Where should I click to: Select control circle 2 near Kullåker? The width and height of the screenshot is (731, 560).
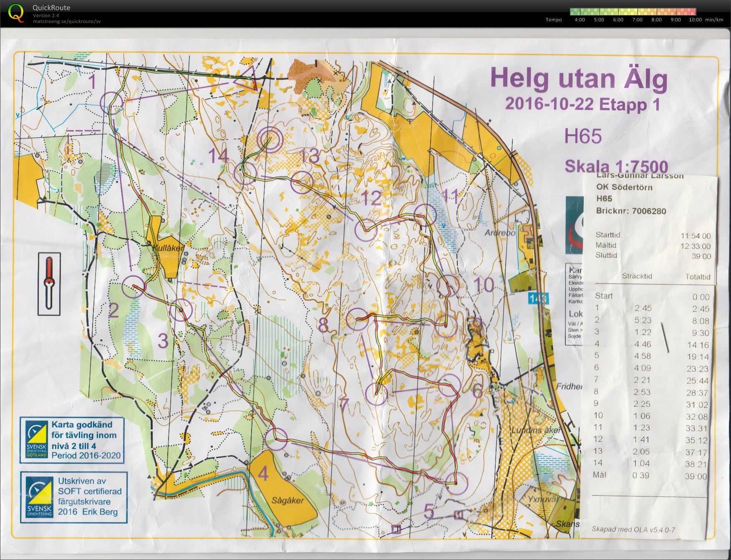pos(134,287)
